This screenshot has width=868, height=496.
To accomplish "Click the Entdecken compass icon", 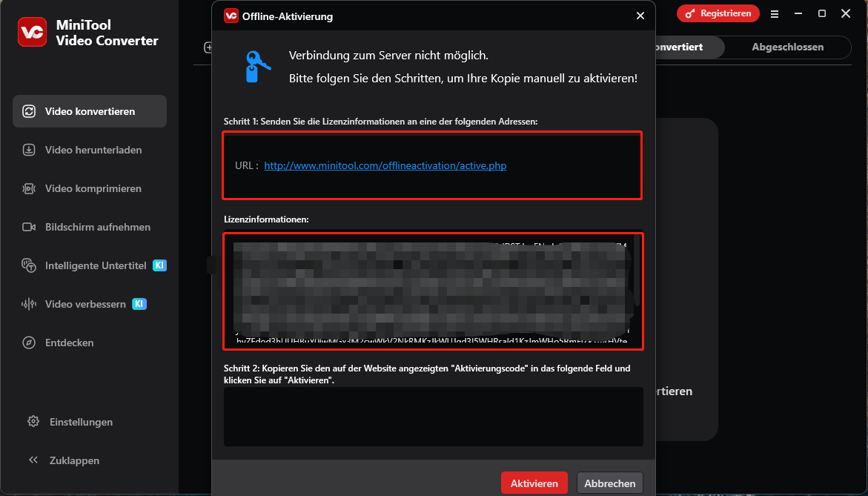I will (29, 343).
